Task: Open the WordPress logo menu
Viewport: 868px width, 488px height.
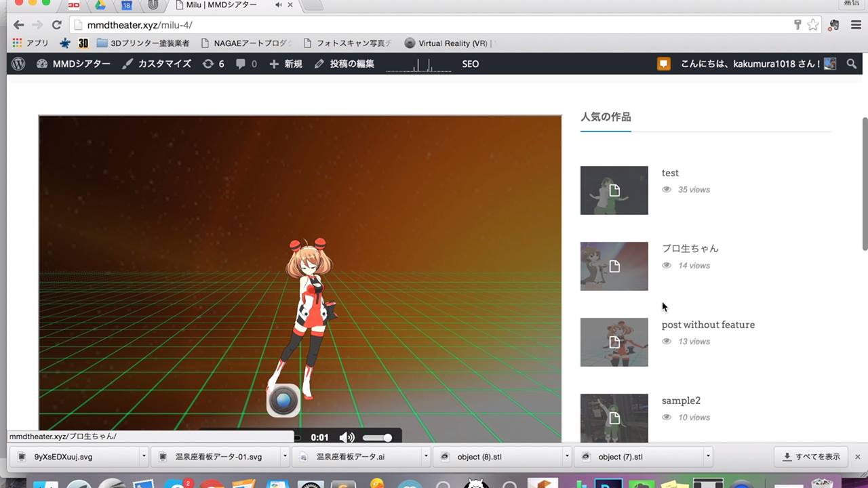Action: 18,64
